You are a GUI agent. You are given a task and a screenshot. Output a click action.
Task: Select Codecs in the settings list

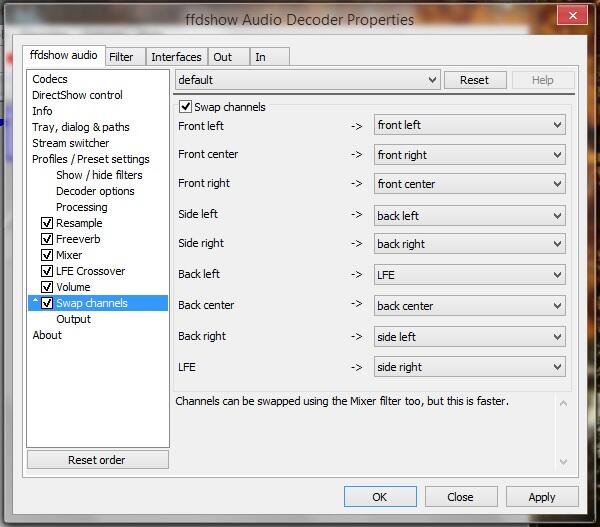coord(50,79)
